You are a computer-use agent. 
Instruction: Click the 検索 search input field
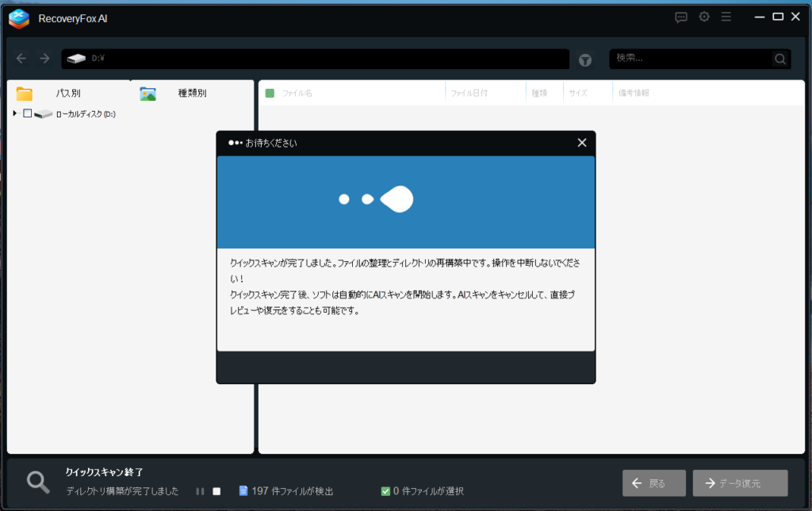pos(690,59)
